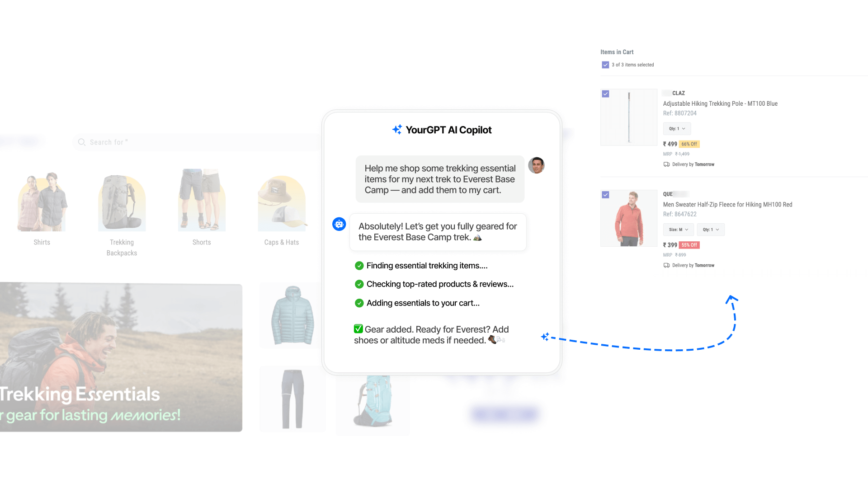The height and width of the screenshot is (488, 868).
Task: Open 'Men Sweater Half-Zip Fleece' product title
Action: (x=727, y=205)
